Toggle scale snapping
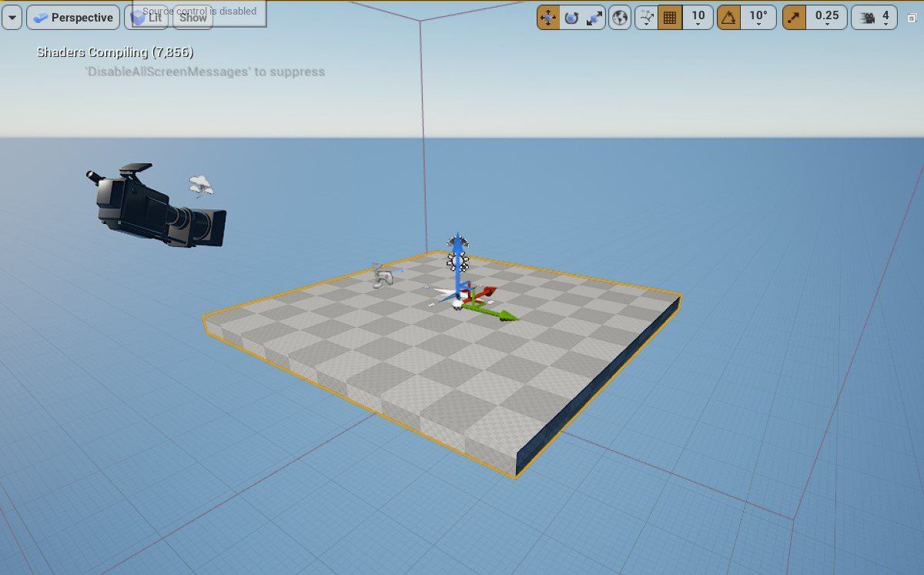Screen dimensions: 924x575 point(794,18)
